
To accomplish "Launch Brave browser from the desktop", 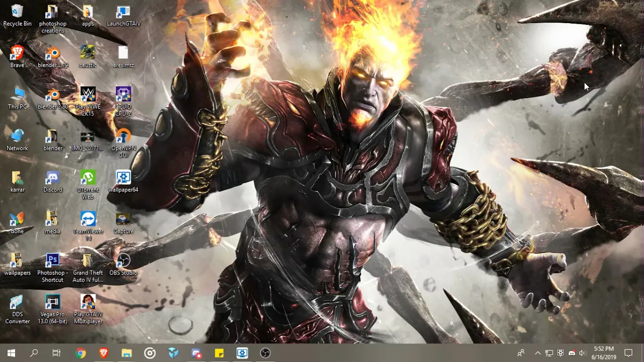I will pyautogui.click(x=17, y=57).
